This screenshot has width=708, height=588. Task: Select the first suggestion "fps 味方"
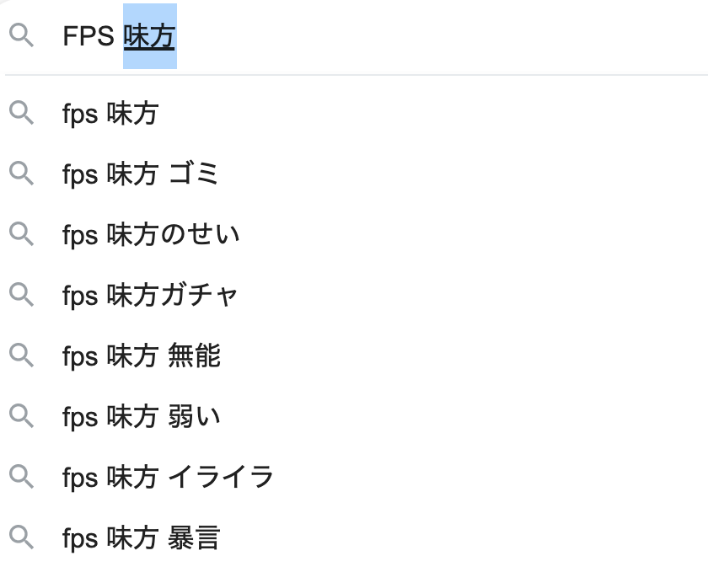[x=110, y=114]
